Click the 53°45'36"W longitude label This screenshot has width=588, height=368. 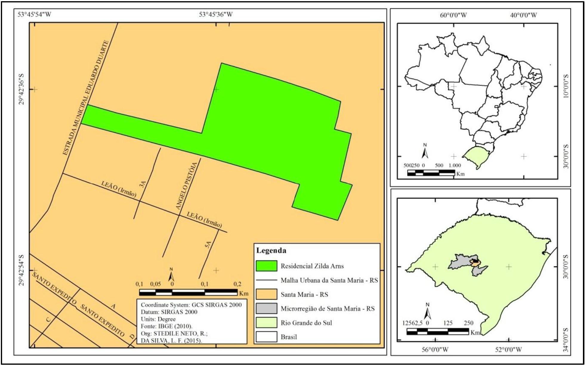(x=216, y=14)
